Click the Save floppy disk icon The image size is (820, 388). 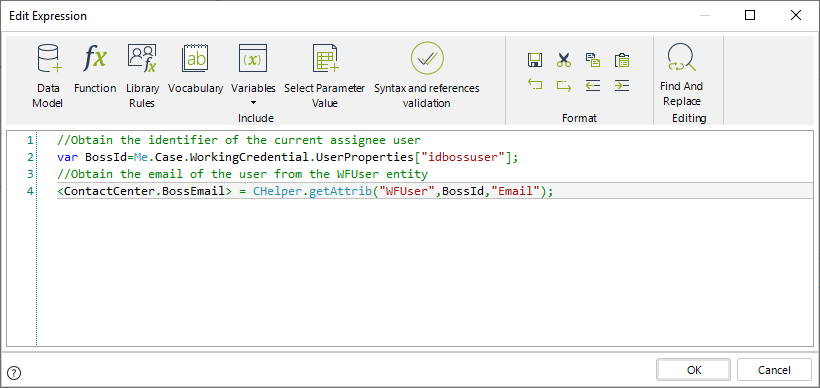(x=534, y=60)
